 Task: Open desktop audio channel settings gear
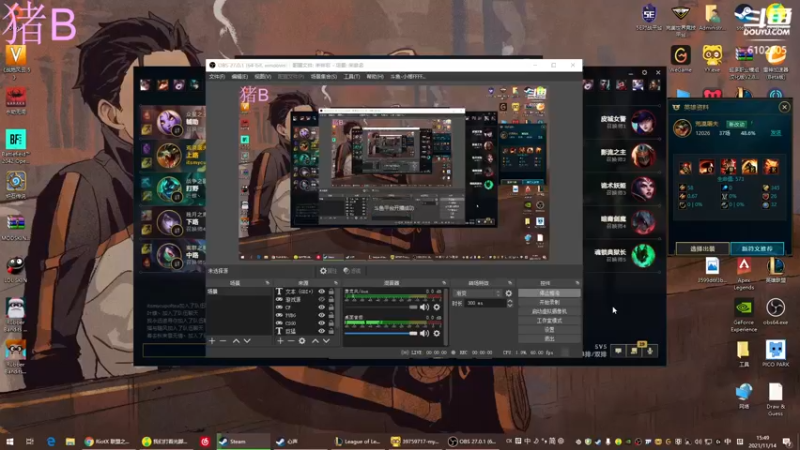tap(437, 333)
